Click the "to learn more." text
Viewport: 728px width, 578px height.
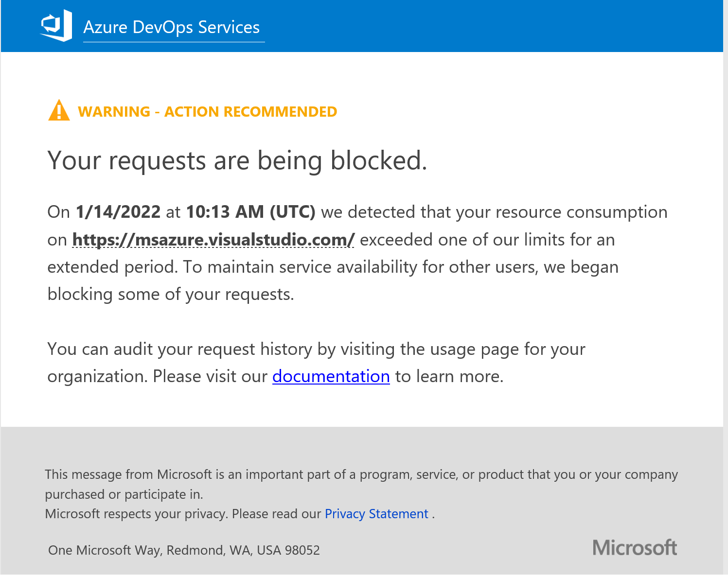(x=449, y=376)
